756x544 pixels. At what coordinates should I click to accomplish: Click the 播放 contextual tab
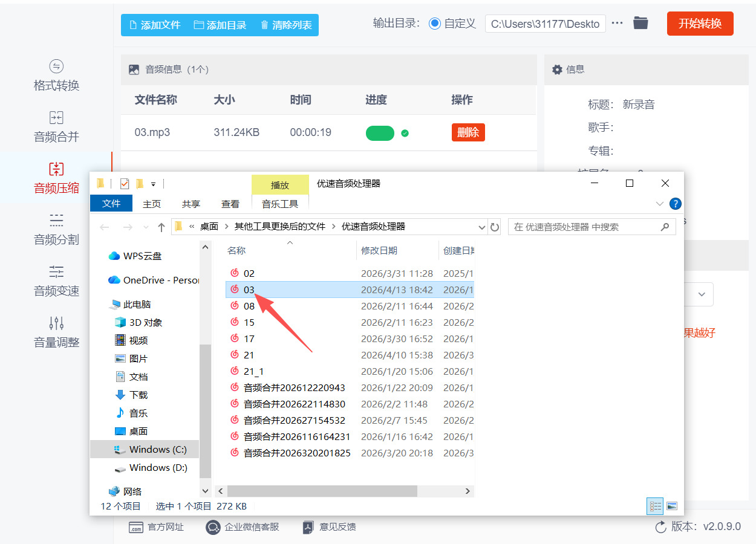[280, 185]
